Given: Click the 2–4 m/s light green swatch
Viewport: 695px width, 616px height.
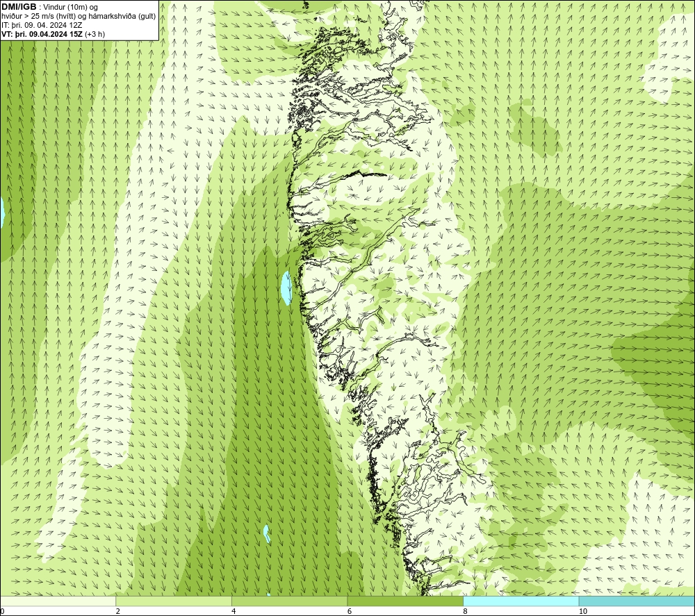Looking at the screenshot, I should (174, 601).
